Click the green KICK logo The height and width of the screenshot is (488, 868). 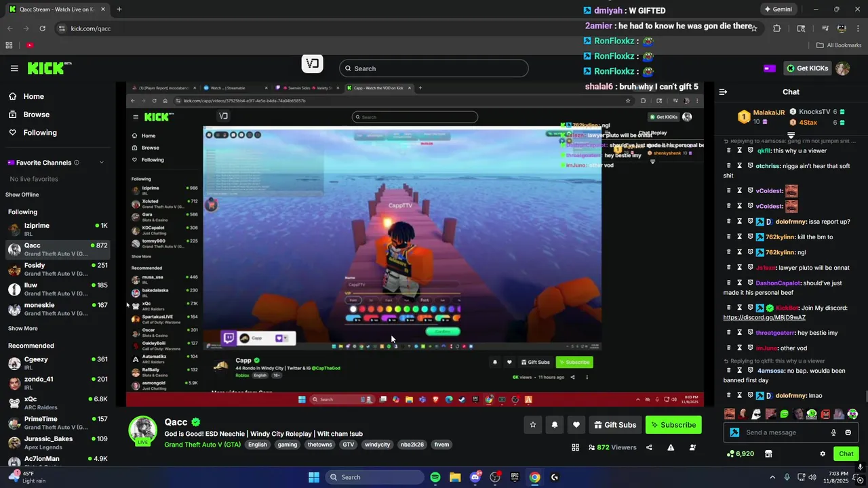[x=49, y=68]
